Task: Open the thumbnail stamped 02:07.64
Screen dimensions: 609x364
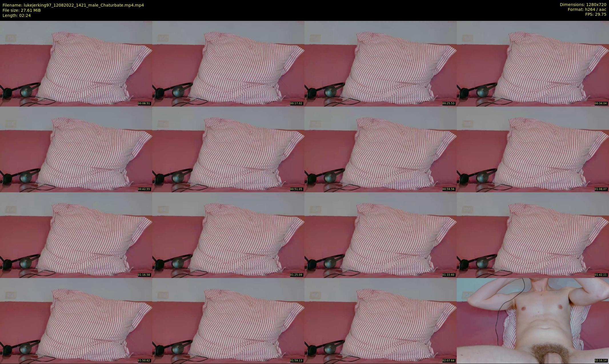Action: pos(380,321)
